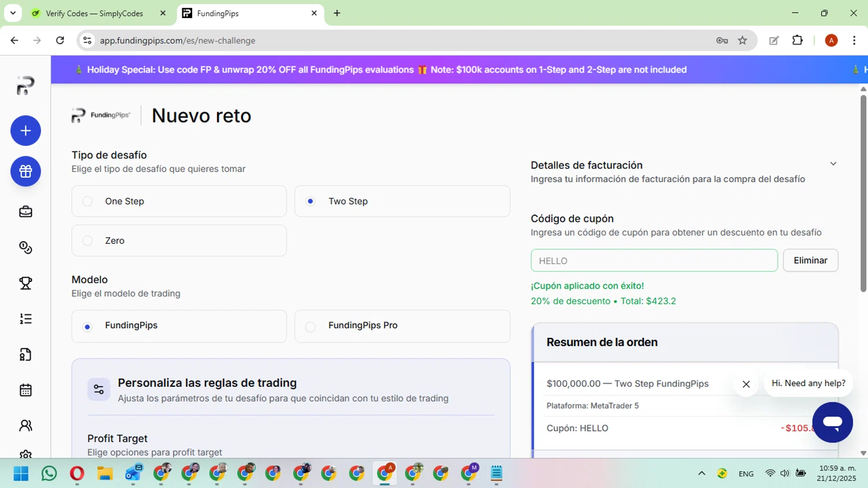
Task: Dismiss the 'Hi. Need any help?' popup
Action: (x=746, y=384)
